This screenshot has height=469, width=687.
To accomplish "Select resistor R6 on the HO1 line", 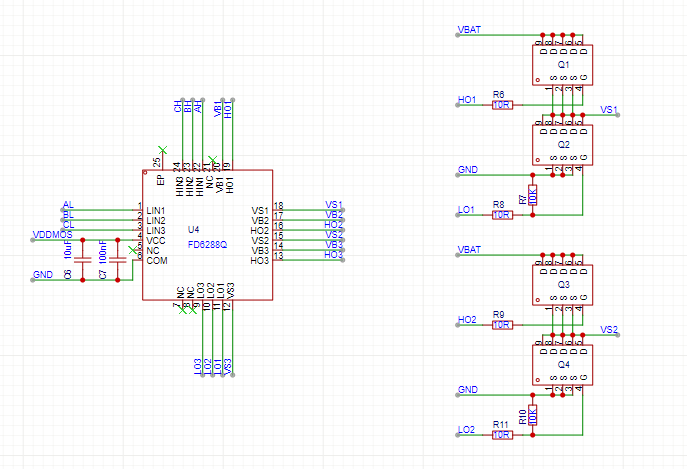I will click(x=502, y=104).
